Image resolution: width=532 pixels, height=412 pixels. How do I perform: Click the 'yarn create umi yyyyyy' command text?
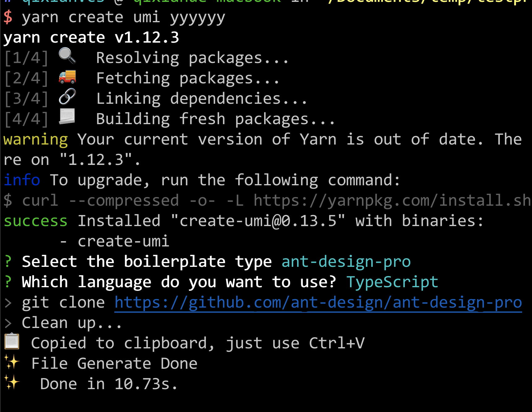(124, 17)
